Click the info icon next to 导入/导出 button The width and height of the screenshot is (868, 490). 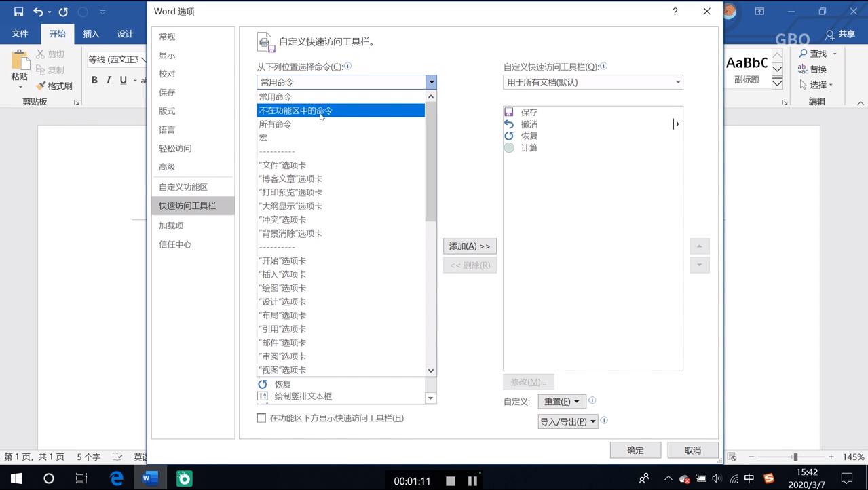604,421
